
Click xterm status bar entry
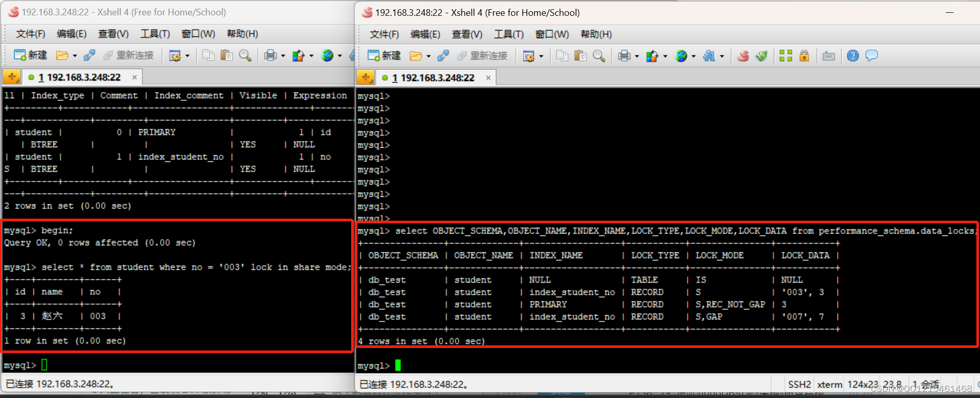click(829, 384)
